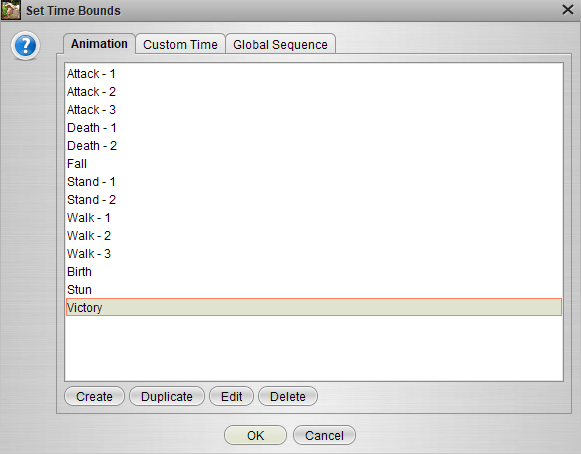Close the Set Time Bounds dialog
Image resolution: width=581 pixels, height=454 pixels.
click(567, 10)
